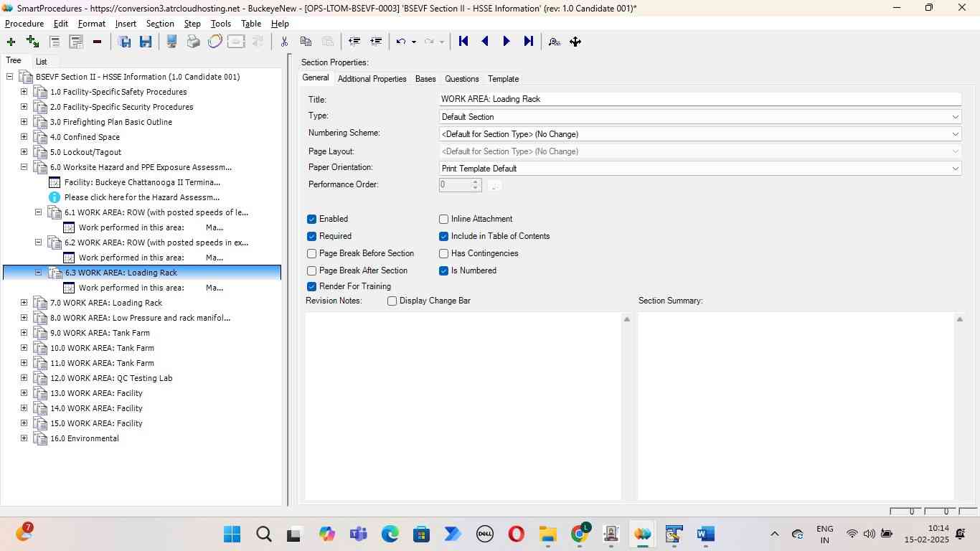The image size is (980, 551).
Task: Open Microsoft Word from taskbar
Action: point(706,534)
